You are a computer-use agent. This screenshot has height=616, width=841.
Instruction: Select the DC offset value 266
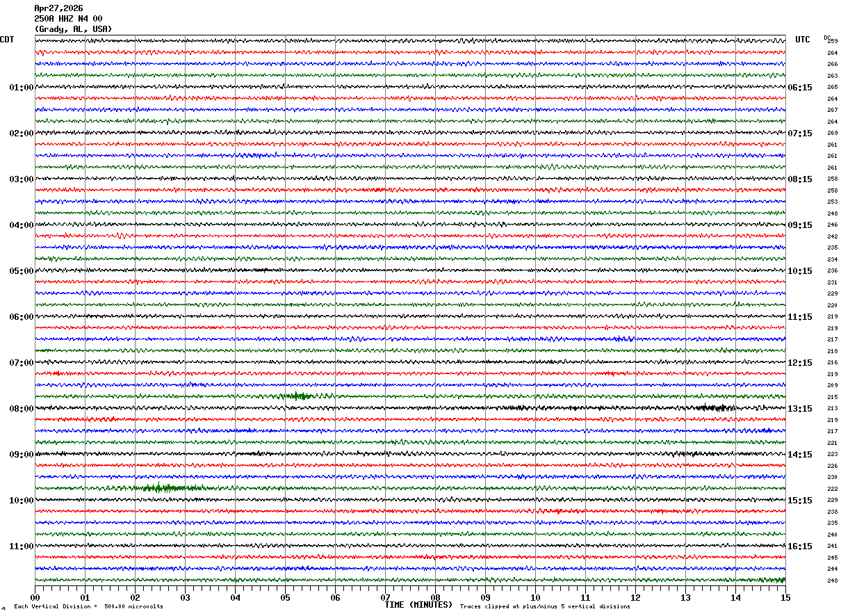pos(832,65)
